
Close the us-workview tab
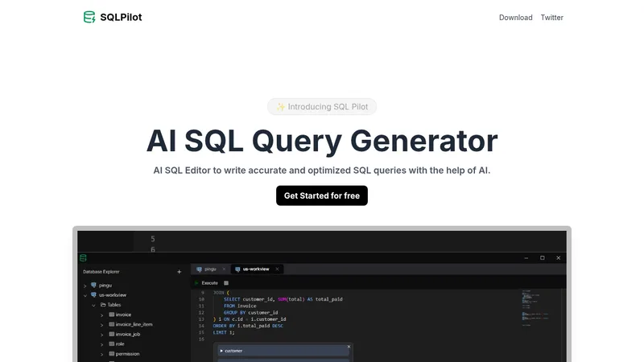(277, 269)
